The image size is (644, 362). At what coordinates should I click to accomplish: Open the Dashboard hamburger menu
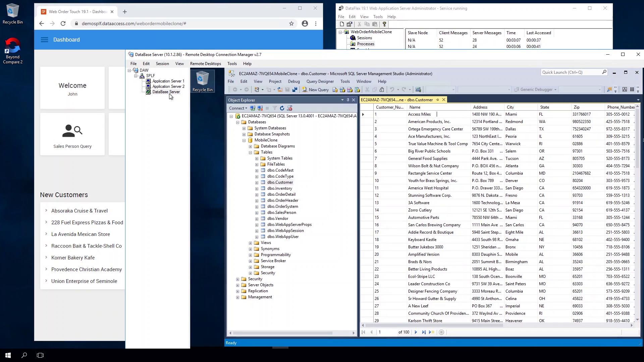44,40
